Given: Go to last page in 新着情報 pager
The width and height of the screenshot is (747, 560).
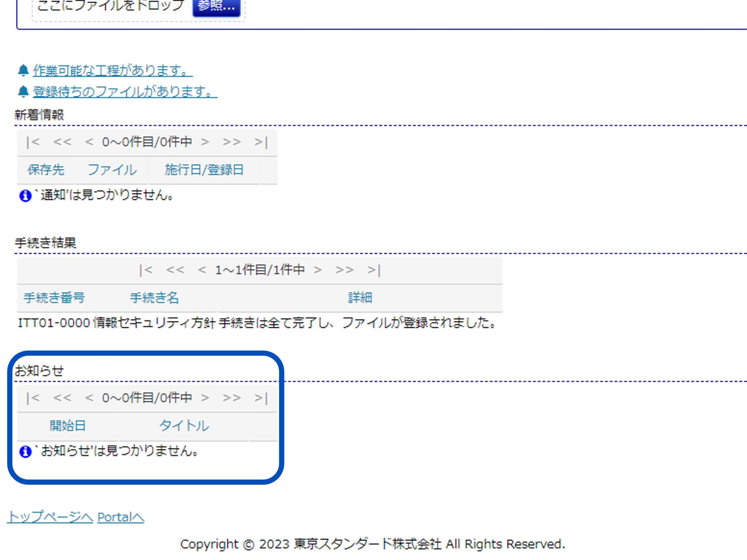Looking at the screenshot, I should pyautogui.click(x=261, y=142).
